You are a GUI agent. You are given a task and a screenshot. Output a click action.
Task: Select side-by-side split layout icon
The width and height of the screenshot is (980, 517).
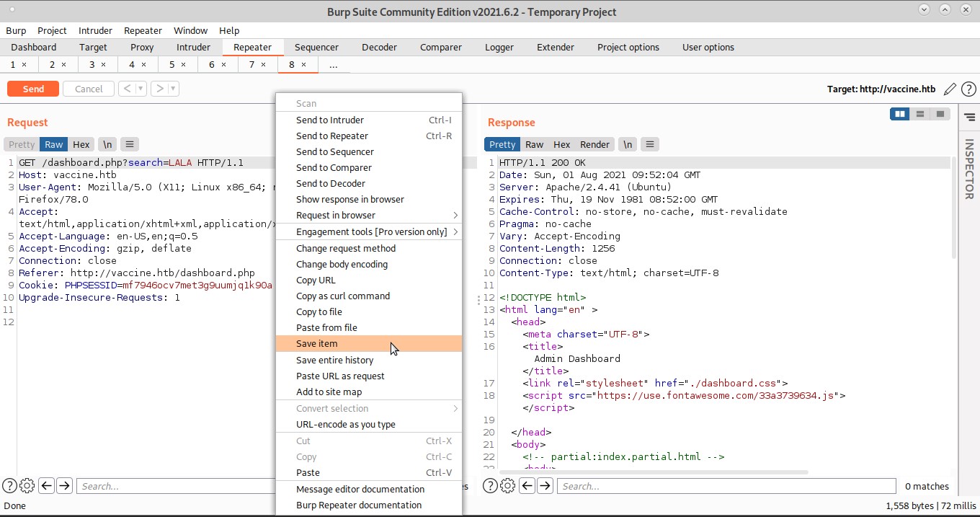899,114
